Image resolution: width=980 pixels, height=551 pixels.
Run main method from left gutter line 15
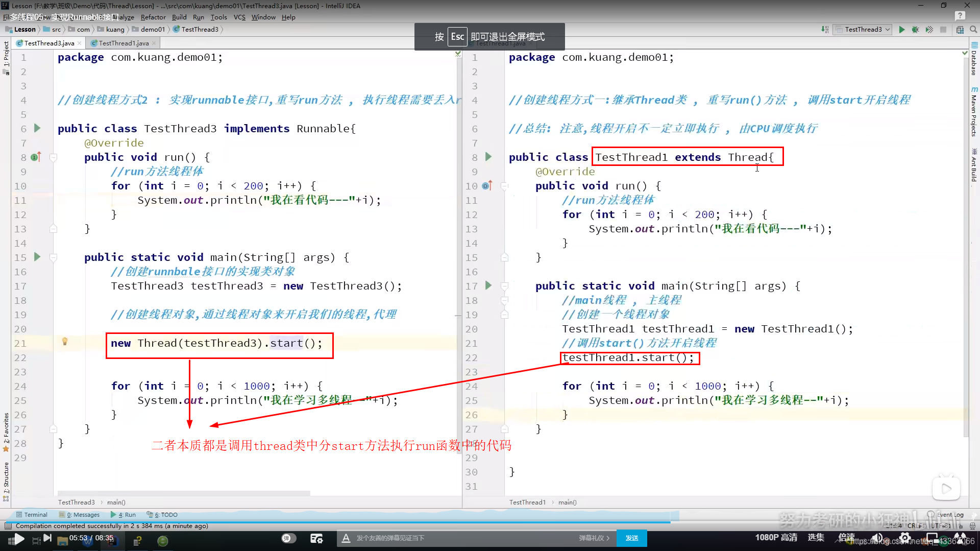(37, 257)
